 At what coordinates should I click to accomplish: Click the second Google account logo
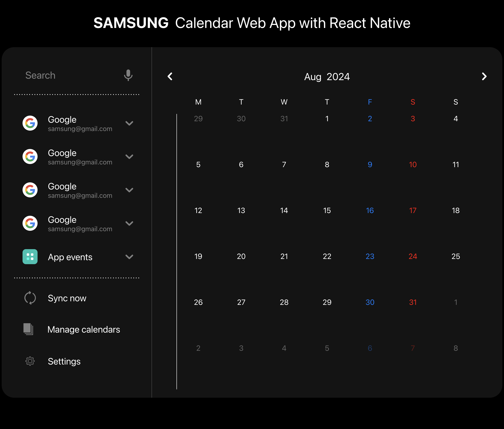[x=30, y=157]
